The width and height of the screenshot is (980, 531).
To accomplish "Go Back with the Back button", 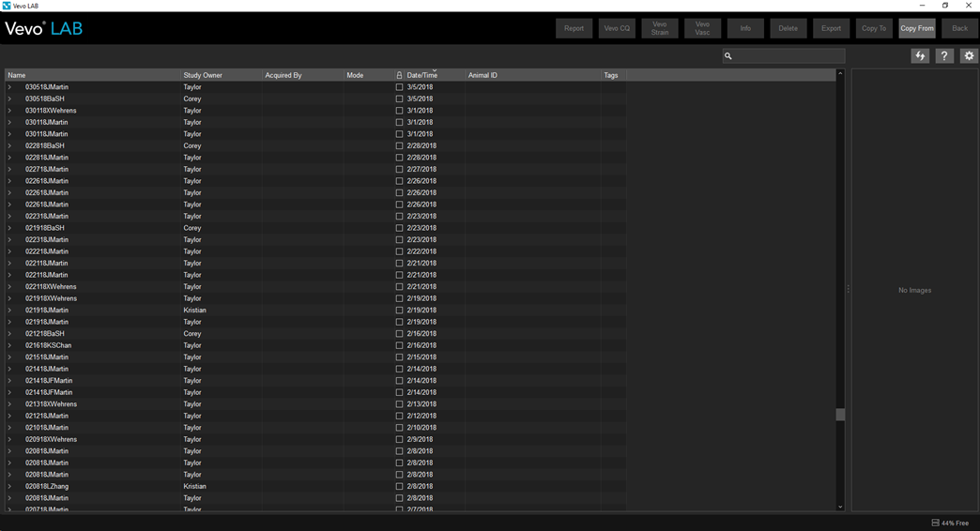I will click(x=959, y=28).
